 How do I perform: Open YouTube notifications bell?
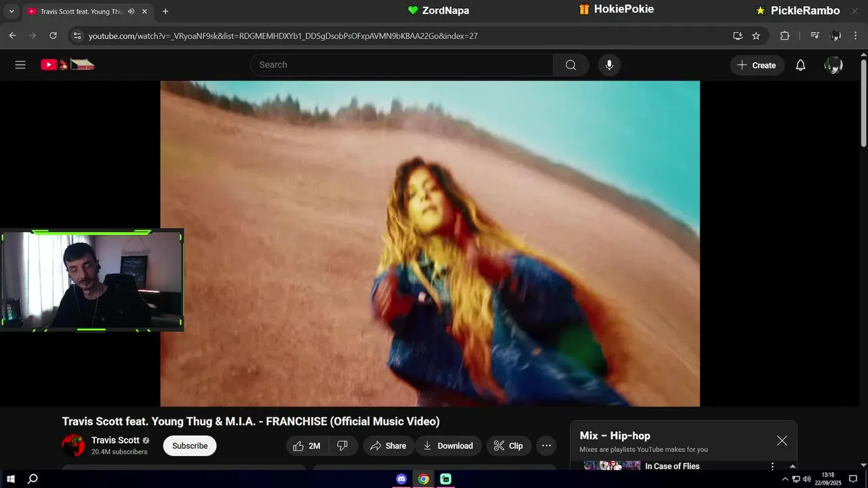pyautogui.click(x=800, y=65)
